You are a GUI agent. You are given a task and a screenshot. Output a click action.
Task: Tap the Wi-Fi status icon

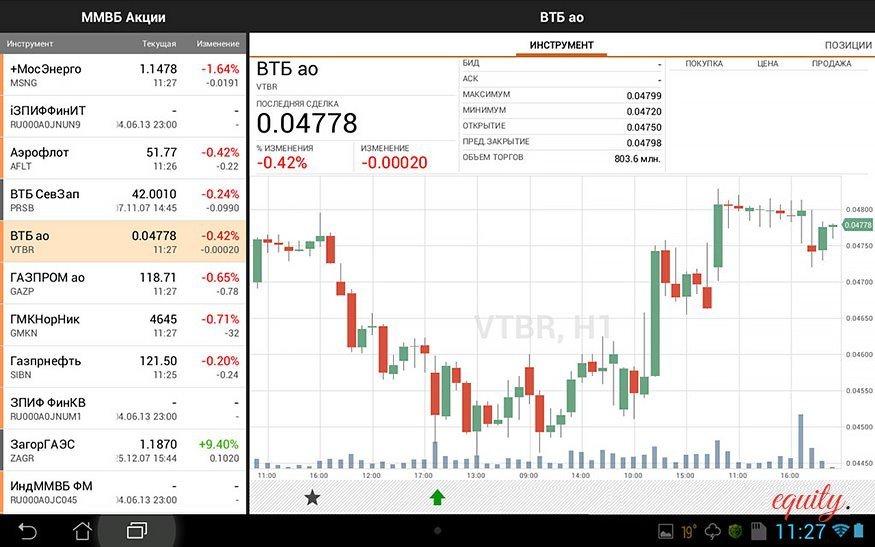(x=840, y=530)
